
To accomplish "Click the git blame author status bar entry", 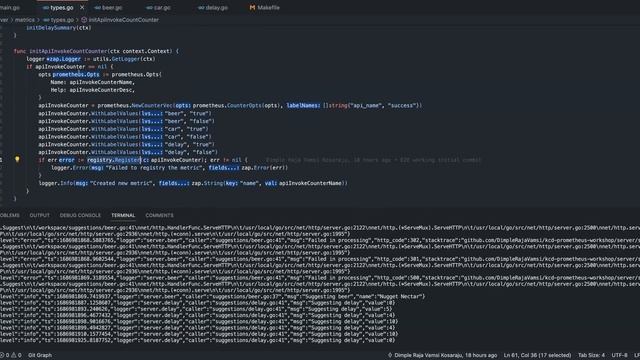I will [442, 355].
